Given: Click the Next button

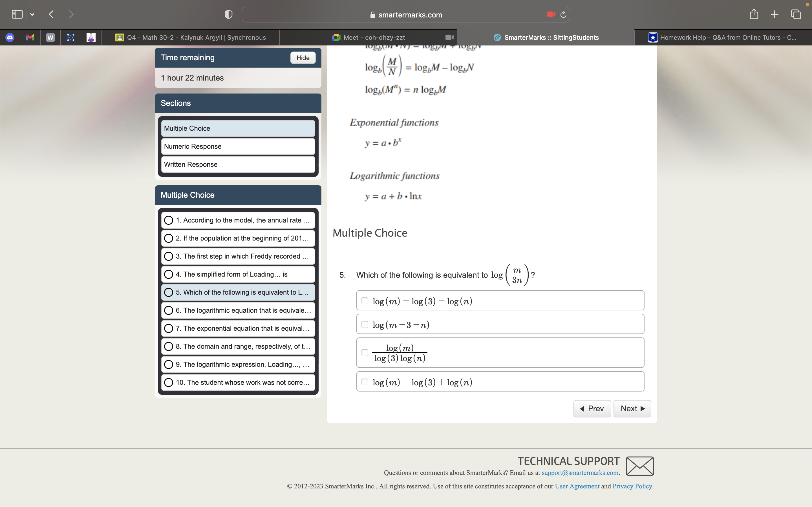Looking at the screenshot, I should [632, 408].
